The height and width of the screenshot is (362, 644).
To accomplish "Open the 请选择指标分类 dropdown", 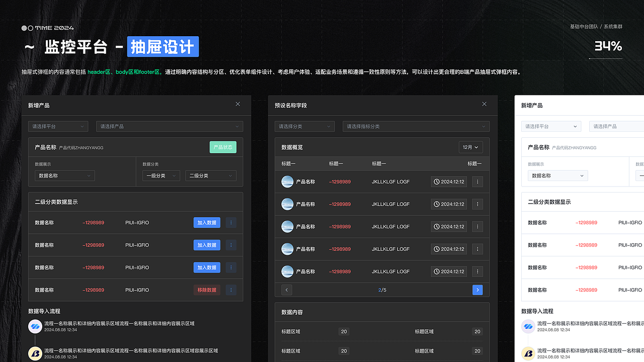I will [x=416, y=126].
